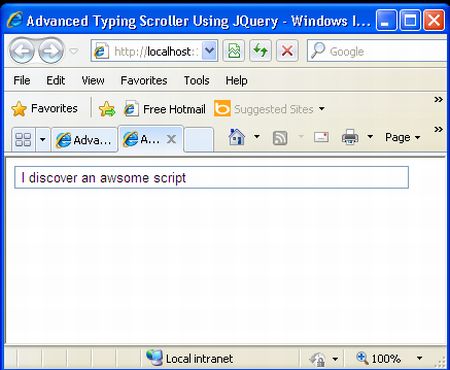Minimize the Internet Explorer window
This screenshot has width=450, height=370.
pyautogui.click(x=386, y=20)
